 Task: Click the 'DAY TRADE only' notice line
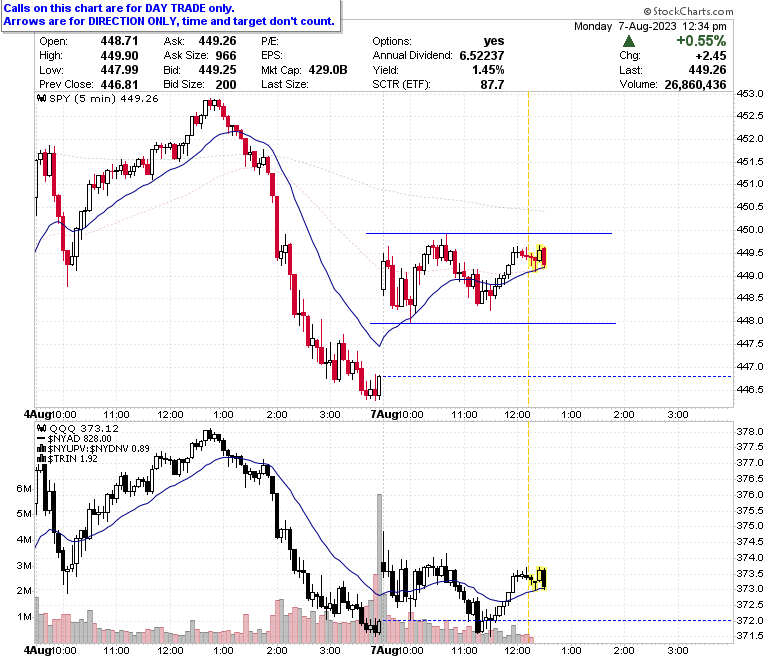[x=119, y=8]
